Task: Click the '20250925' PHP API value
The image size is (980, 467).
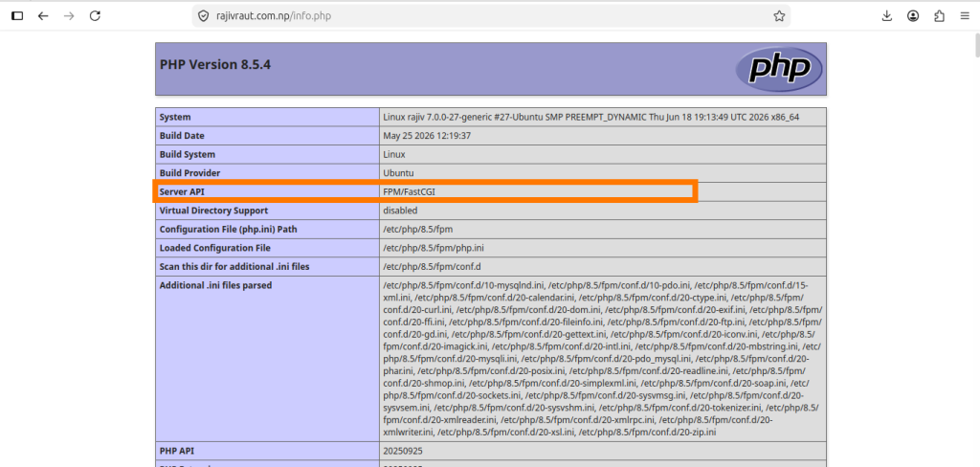Action: 403,450
